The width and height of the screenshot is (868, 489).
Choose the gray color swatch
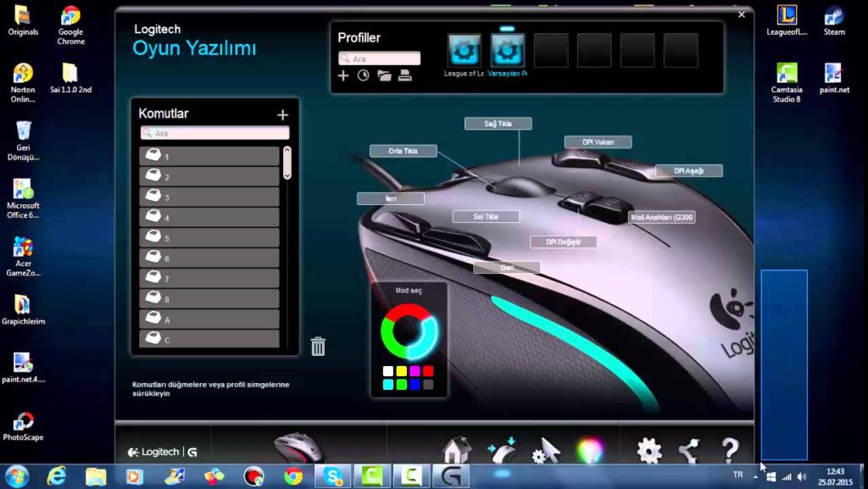[428, 385]
